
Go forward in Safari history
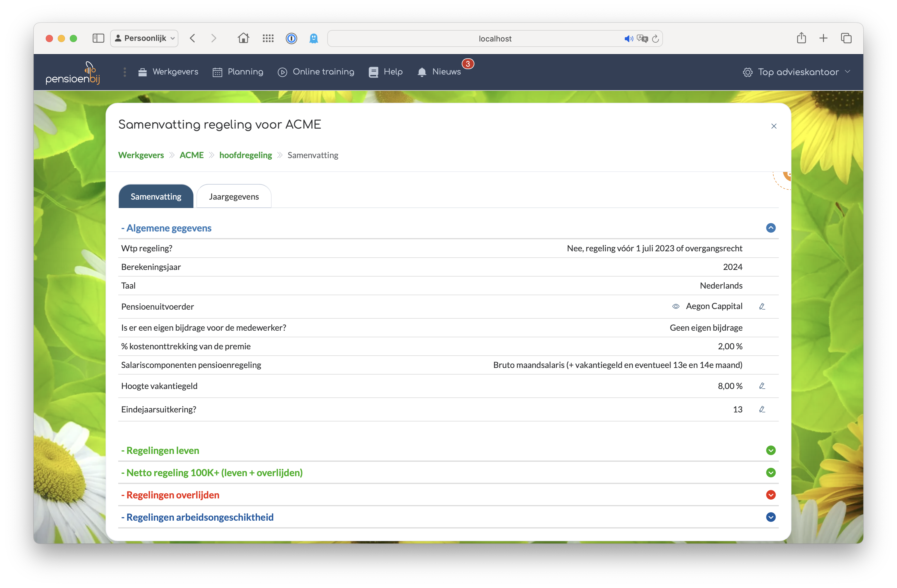tap(214, 38)
